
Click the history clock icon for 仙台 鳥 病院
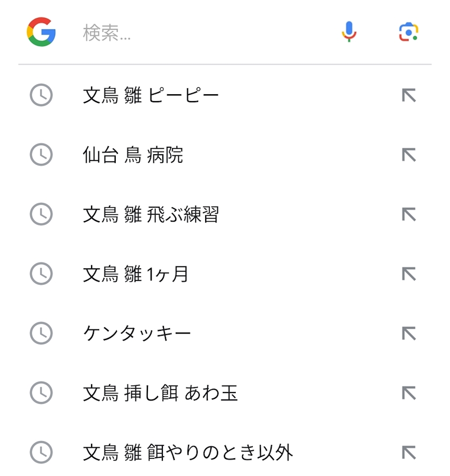tap(41, 155)
